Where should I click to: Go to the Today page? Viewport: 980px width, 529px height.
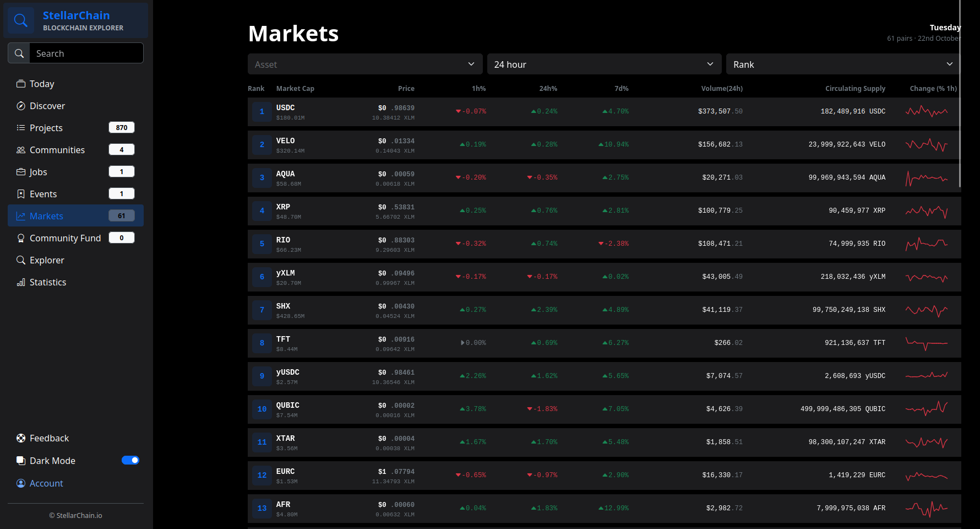(75, 84)
